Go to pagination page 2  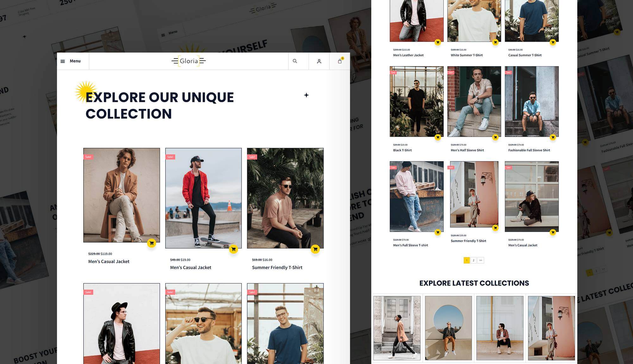pyautogui.click(x=473, y=260)
